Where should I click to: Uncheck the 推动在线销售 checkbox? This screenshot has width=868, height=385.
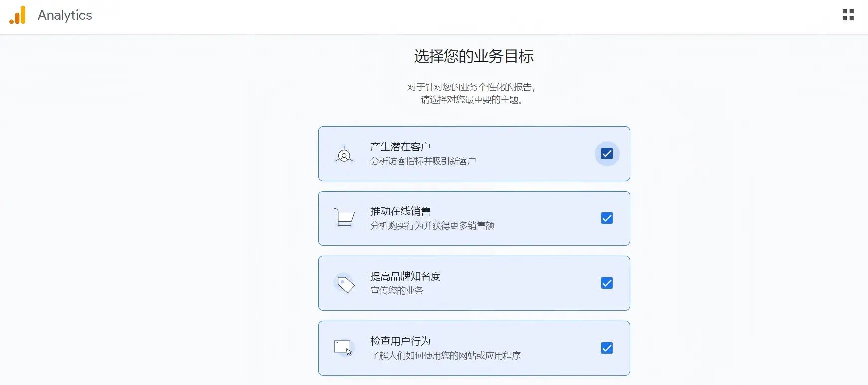coord(607,218)
